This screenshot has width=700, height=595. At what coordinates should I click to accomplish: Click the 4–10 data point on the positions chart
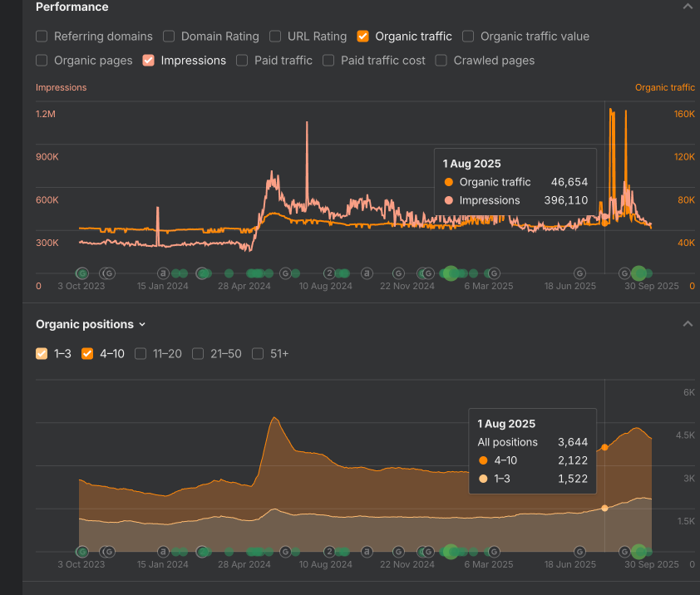(604, 447)
